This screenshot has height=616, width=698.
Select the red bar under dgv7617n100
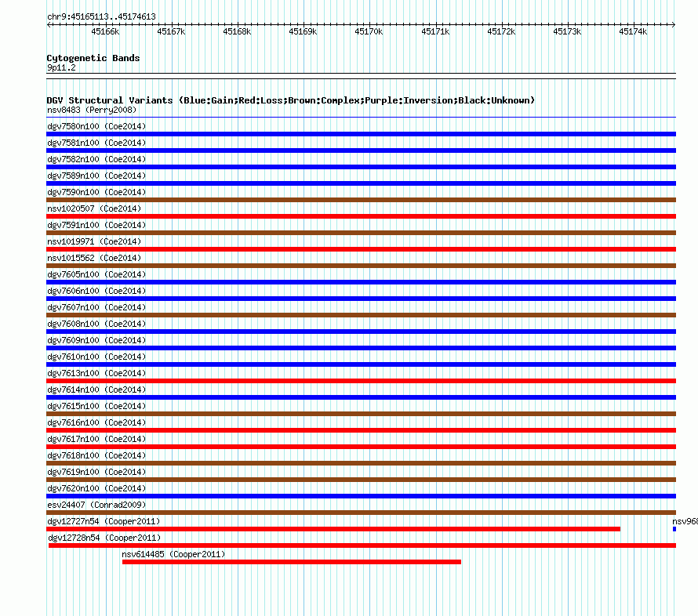click(361, 447)
